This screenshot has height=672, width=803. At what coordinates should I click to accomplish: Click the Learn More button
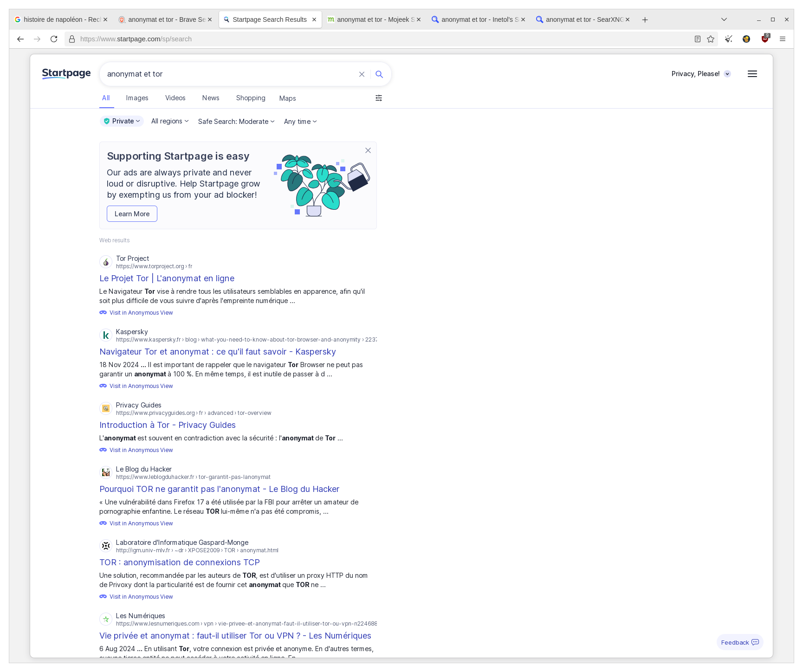(132, 213)
